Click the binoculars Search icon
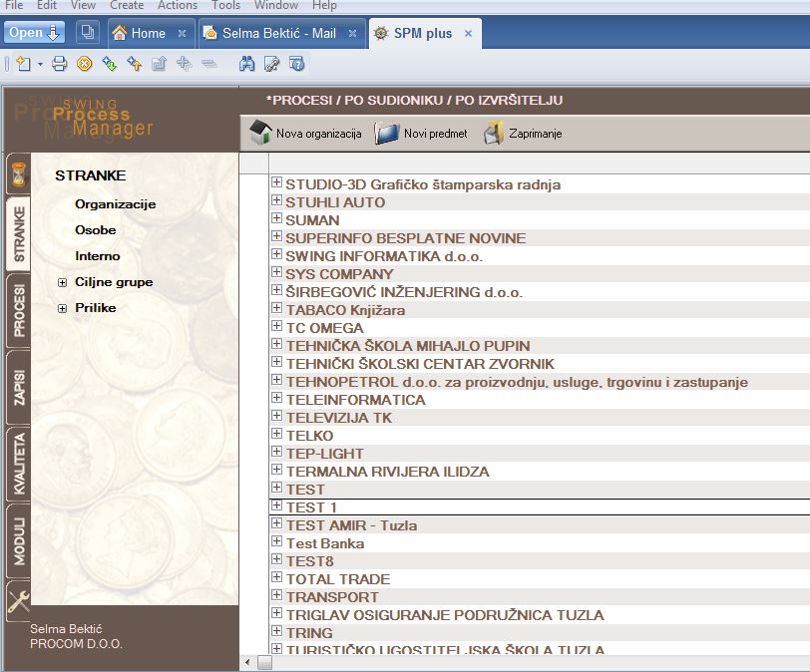Image resolution: width=810 pixels, height=672 pixels. coord(247,64)
